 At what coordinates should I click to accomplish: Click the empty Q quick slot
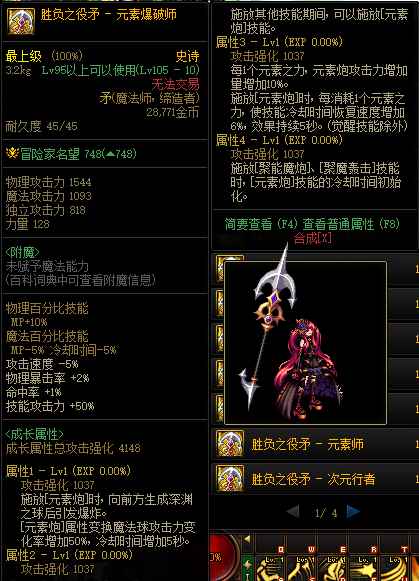pyautogui.click(x=269, y=544)
